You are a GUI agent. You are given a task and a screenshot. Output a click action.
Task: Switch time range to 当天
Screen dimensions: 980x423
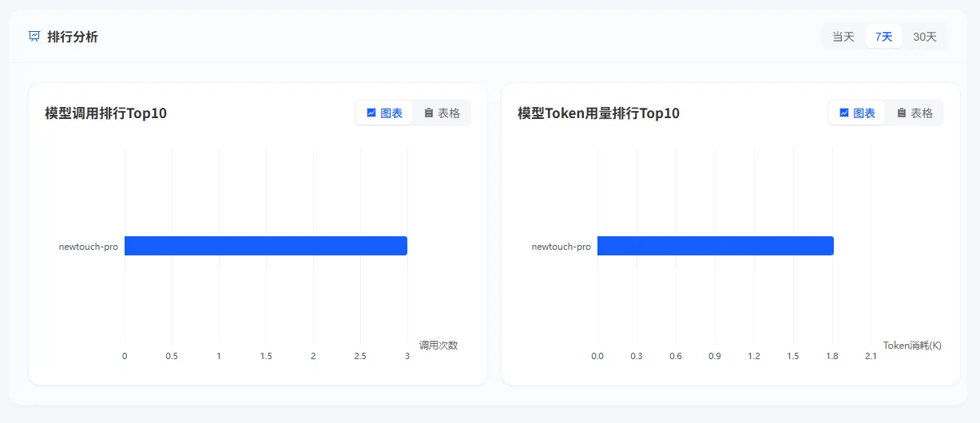tap(843, 37)
